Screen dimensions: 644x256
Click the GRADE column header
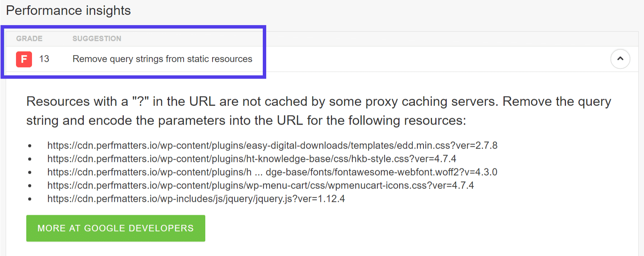click(x=29, y=38)
